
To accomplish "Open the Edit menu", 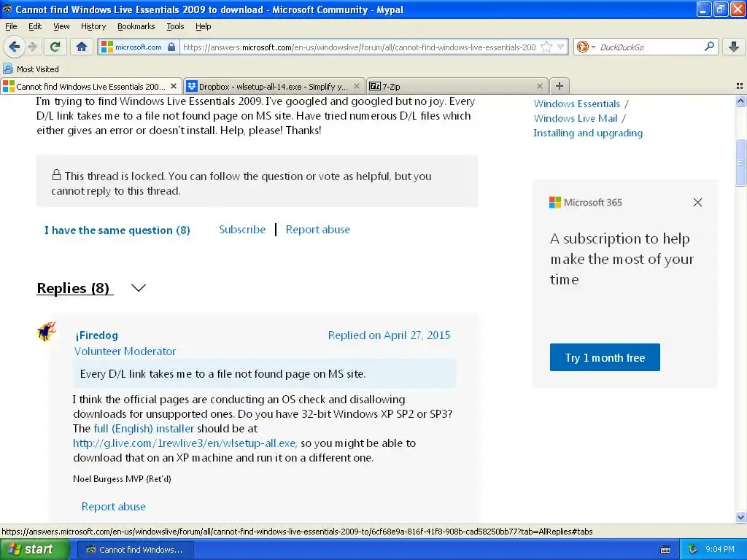I will point(35,26).
